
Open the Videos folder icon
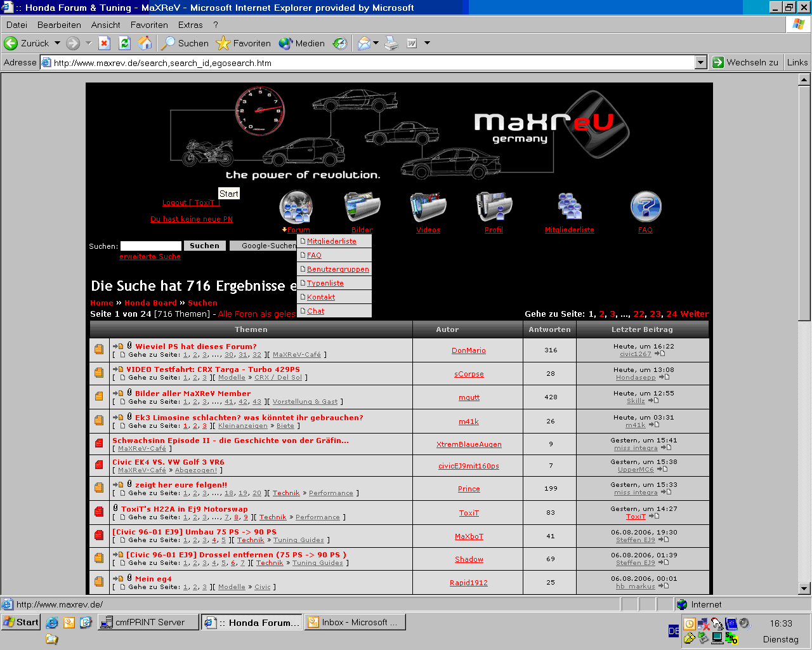(x=428, y=207)
